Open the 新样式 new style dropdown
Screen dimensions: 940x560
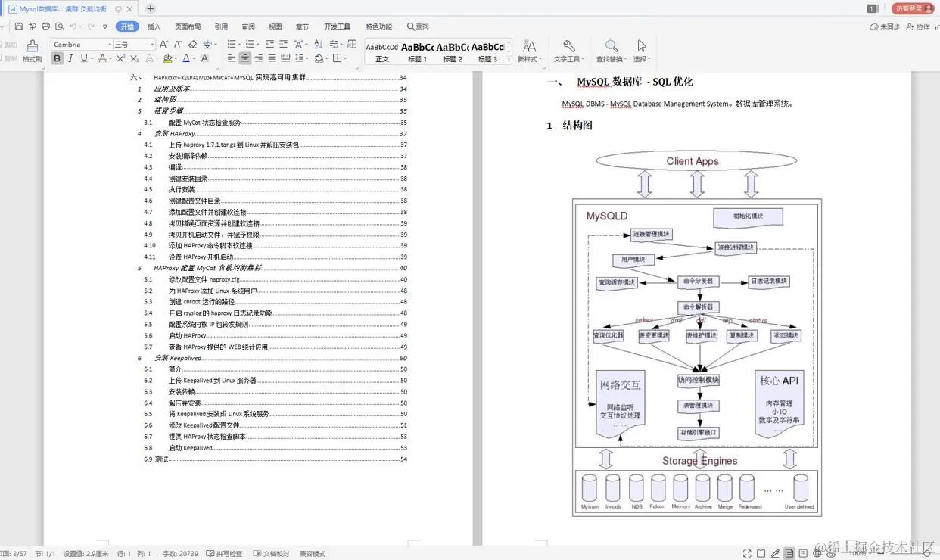tap(529, 51)
